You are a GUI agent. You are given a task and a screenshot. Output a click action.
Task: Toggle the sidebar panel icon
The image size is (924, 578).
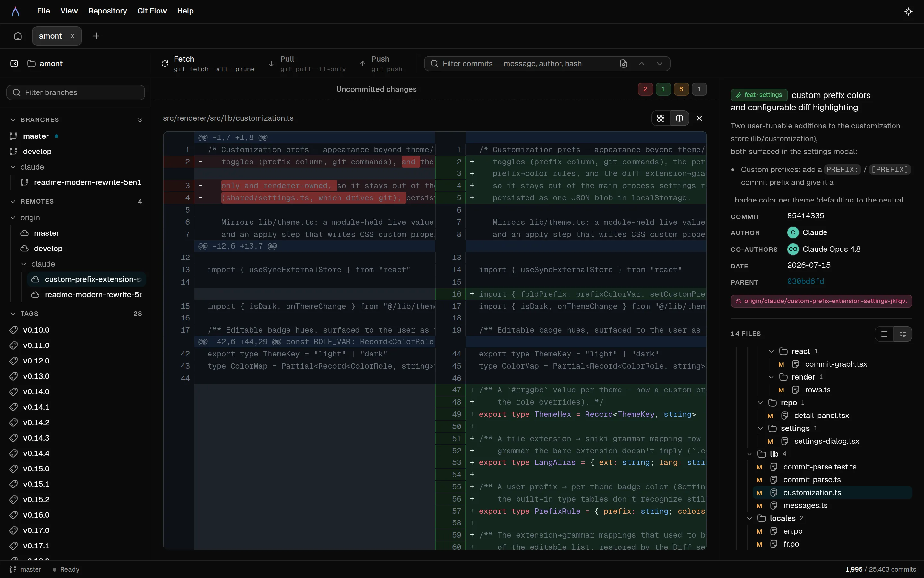tap(14, 64)
